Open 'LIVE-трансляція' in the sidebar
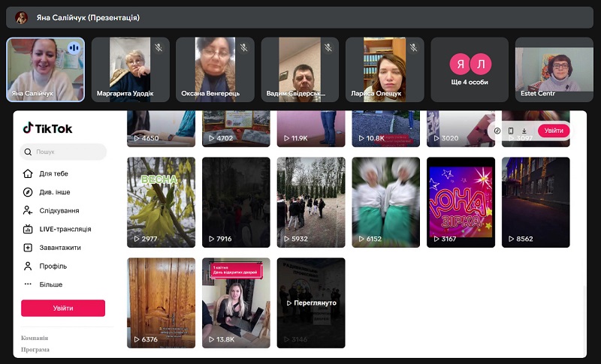601x364 pixels. coord(65,229)
